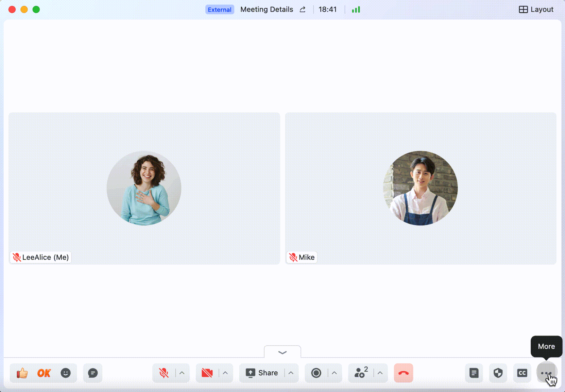Screen dimensions: 565x392
Task: Open Meeting Details
Action: (266, 10)
